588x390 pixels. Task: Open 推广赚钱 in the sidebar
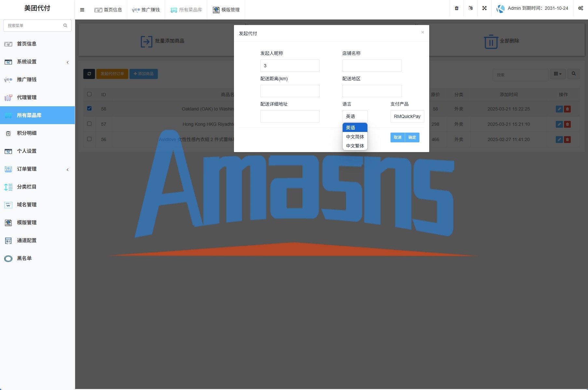[x=37, y=80]
